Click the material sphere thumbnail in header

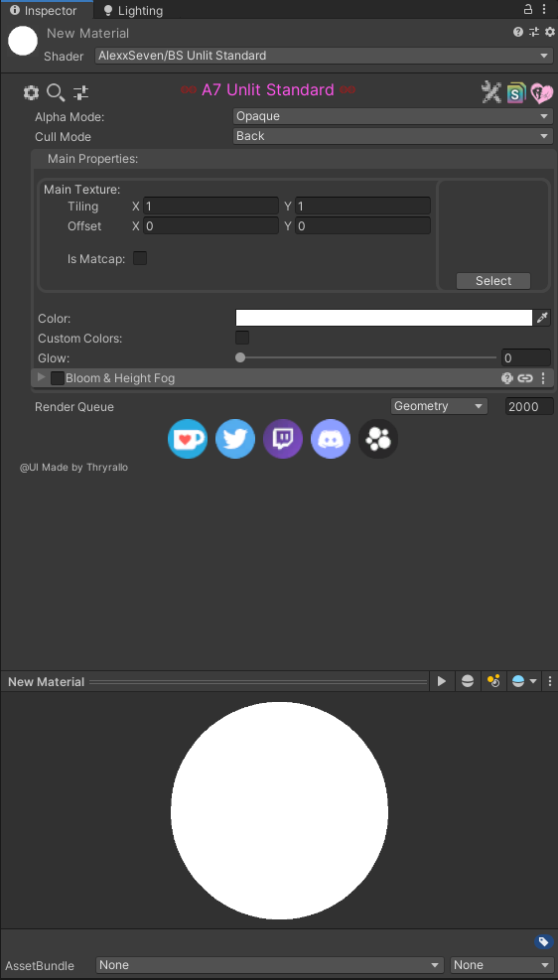point(23,41)
